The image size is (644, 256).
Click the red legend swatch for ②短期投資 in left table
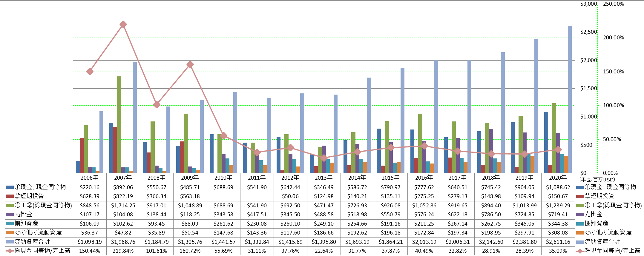point(10,196)
